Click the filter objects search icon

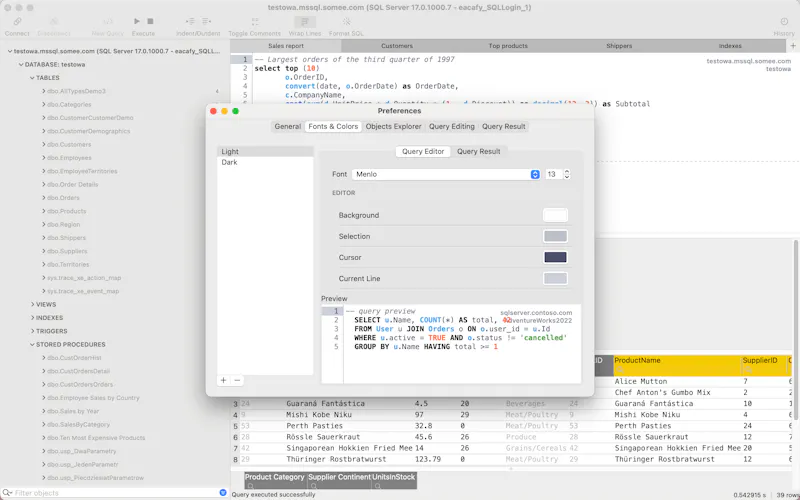coord(7,493)
